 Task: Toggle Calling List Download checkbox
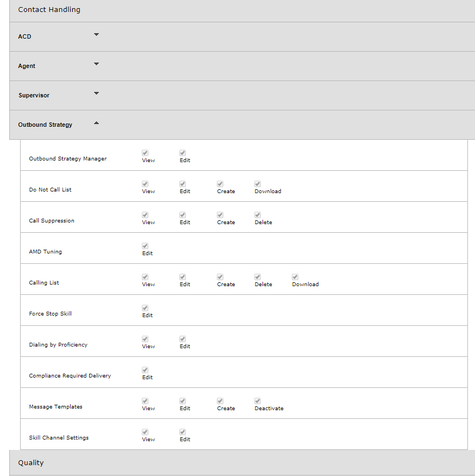click(x=295, y=277)
